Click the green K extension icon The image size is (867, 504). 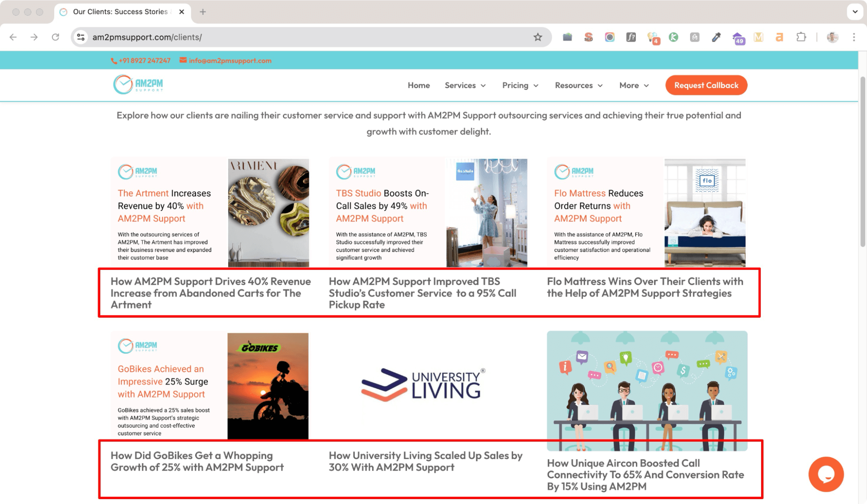674,37
